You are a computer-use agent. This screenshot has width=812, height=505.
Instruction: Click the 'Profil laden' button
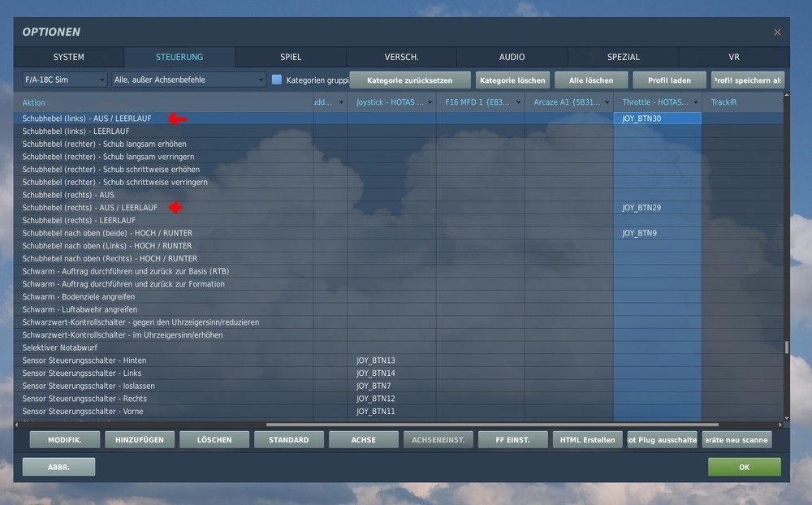tap(669, 80)
